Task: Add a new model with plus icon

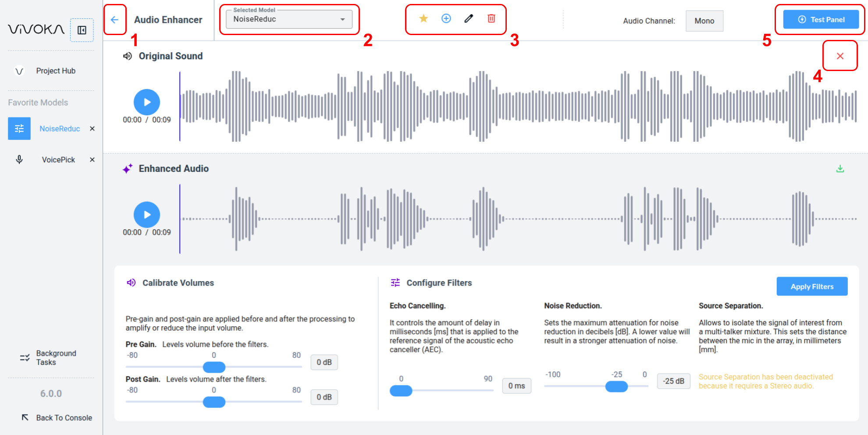Action: coord(446,18)
